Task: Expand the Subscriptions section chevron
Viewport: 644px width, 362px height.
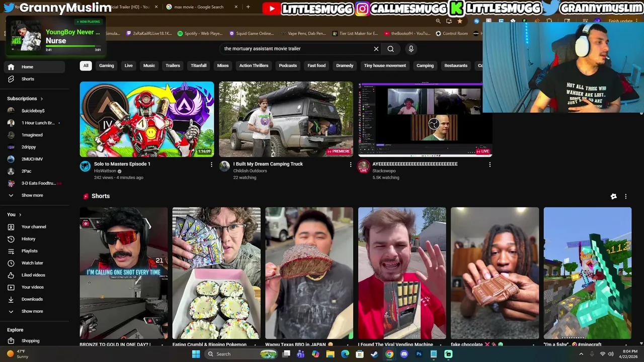Action: 41,99
